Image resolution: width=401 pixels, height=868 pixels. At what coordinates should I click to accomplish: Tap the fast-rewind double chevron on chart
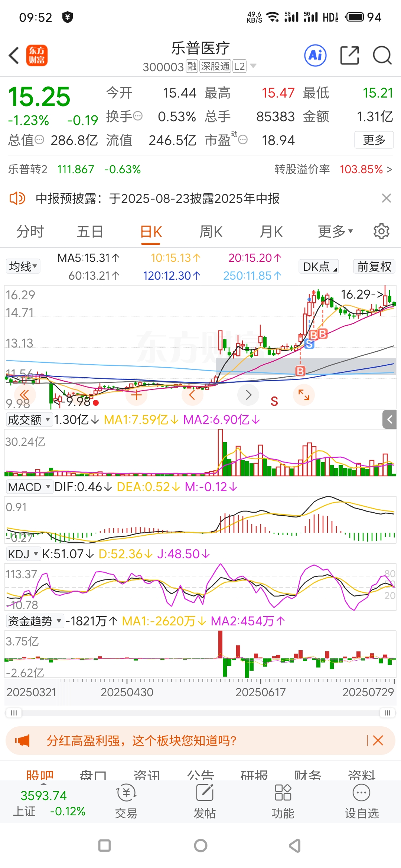point(25,395)
